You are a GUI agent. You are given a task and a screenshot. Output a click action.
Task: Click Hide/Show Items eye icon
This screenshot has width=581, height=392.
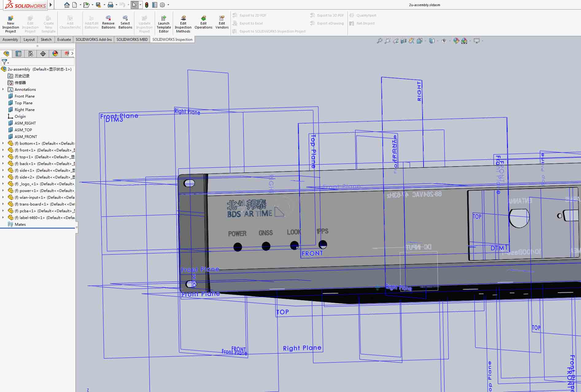(444, 41)
